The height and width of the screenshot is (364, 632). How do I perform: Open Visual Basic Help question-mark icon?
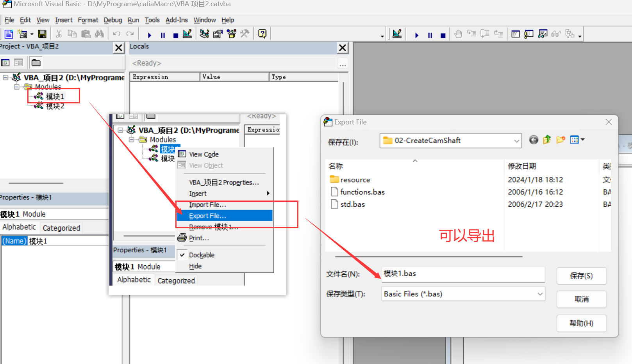[262, 34]
